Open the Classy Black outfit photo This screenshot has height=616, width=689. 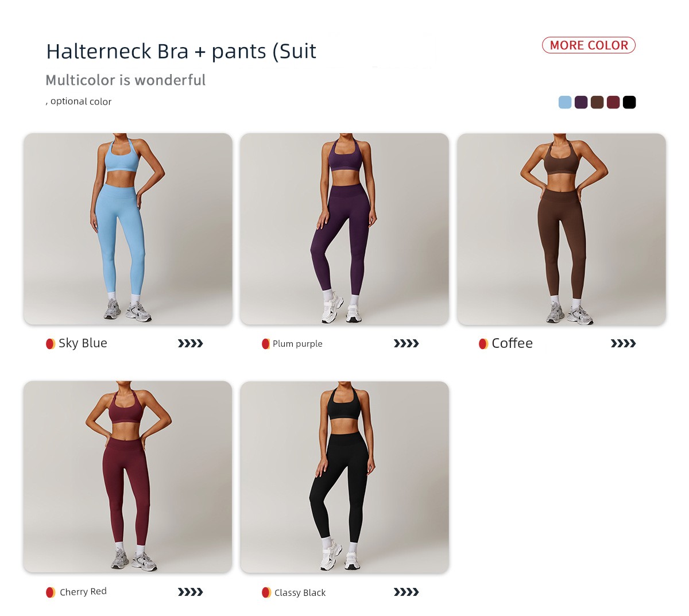click(344, 476)
